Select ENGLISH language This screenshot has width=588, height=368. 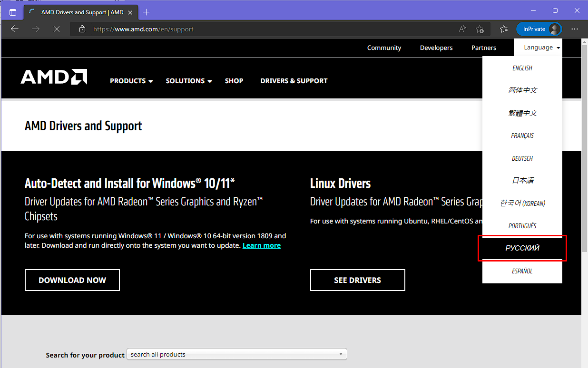(x=522, y=68)
